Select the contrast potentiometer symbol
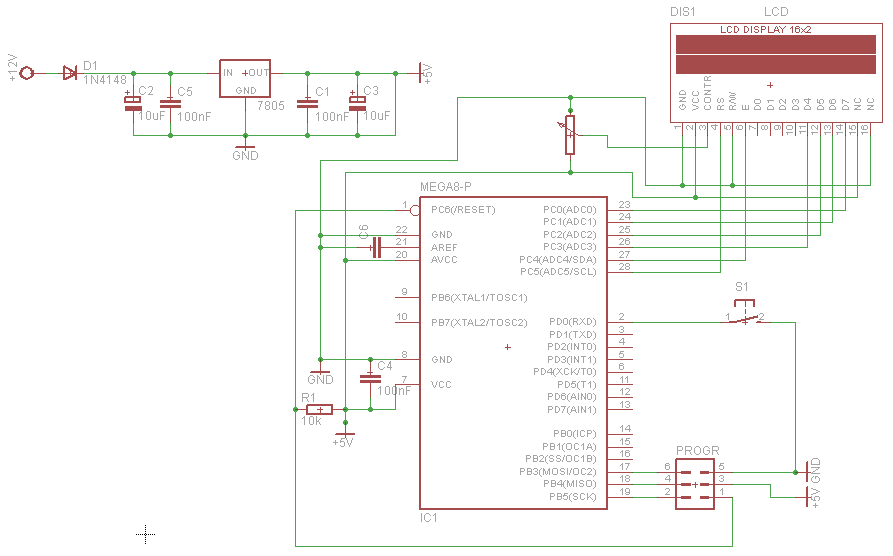893x556 pixels. coord(571,135)
